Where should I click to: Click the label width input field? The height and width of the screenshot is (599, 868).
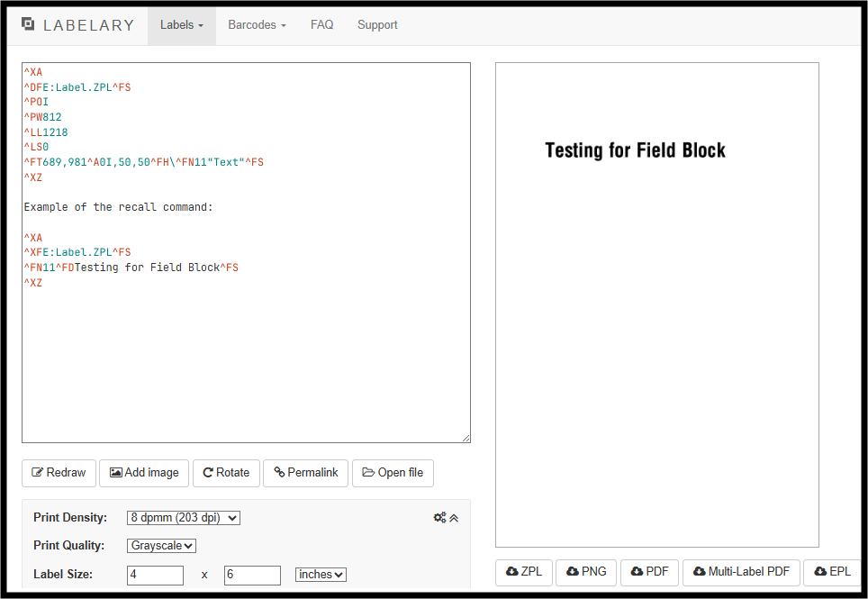pyautogui.click(x=155, y=575)
